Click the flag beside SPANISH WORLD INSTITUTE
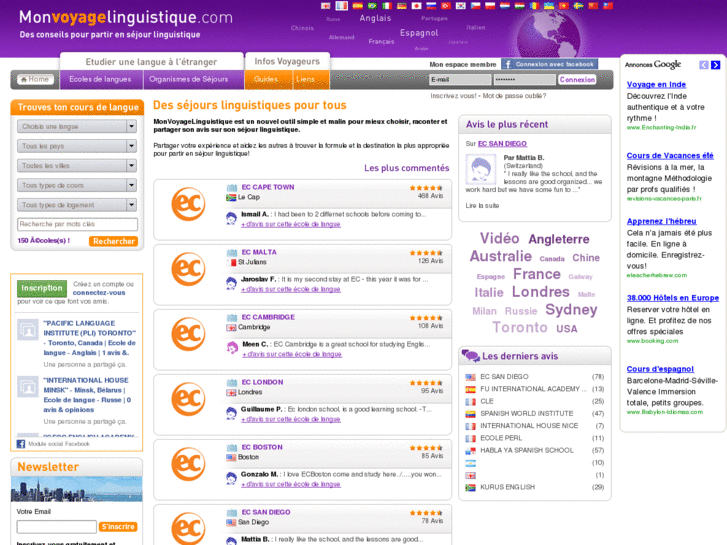The width and height of the screenshot is (727, 545). [x=470, y=414]
